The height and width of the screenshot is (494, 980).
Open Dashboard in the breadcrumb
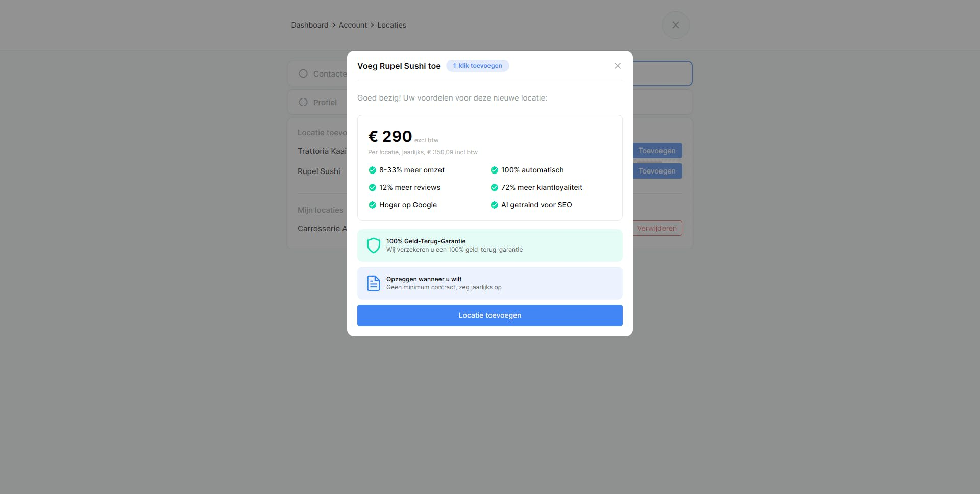(x=309, y=25)
